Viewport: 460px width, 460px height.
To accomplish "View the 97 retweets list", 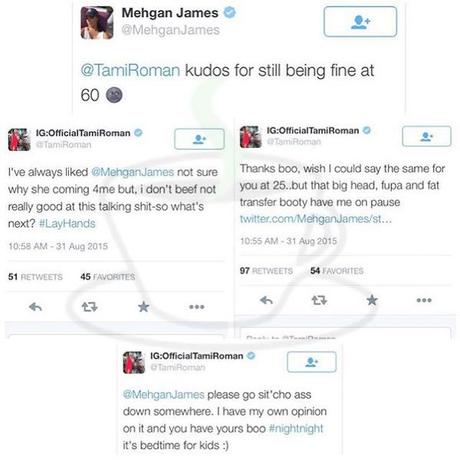I will pyautogui.click(x=266, y=271).
